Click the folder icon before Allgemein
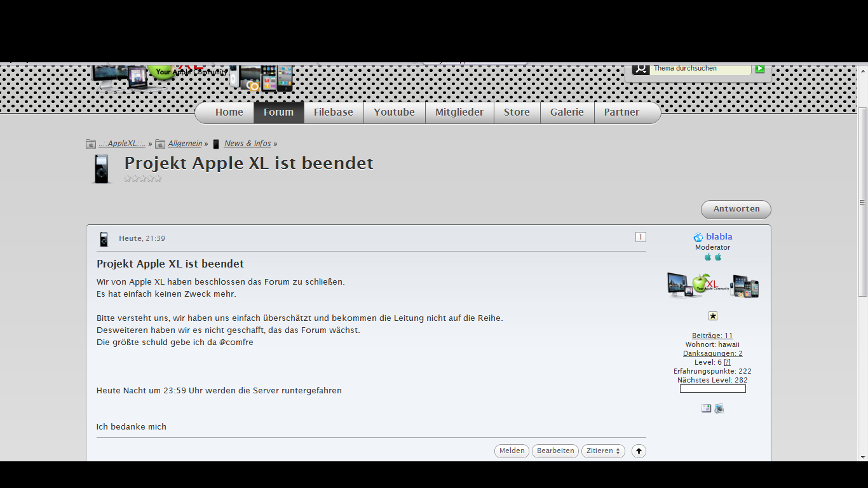 point(160,144)
